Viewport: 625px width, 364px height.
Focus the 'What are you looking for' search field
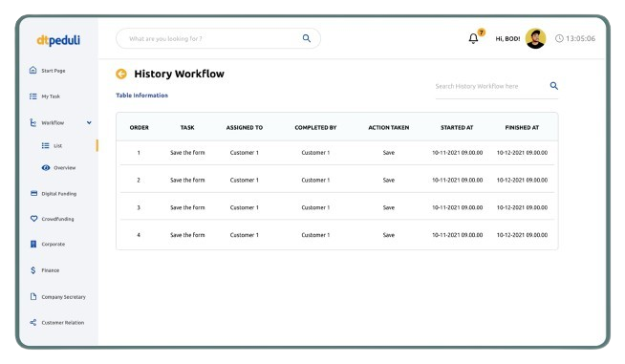pyautogui.click(x=218, y=38)
